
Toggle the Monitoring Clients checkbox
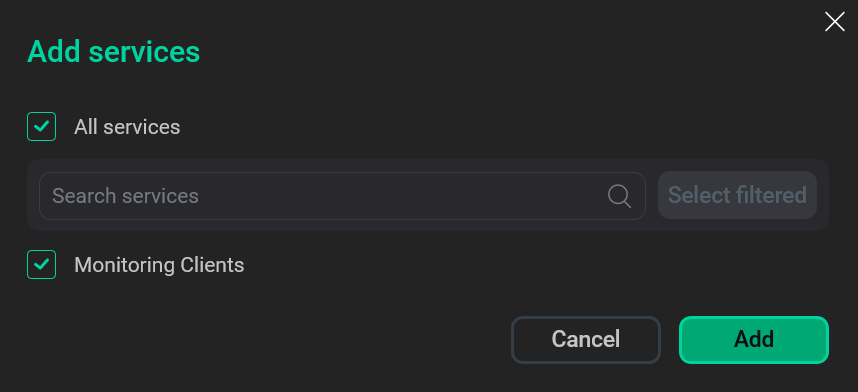click(42, 264)
